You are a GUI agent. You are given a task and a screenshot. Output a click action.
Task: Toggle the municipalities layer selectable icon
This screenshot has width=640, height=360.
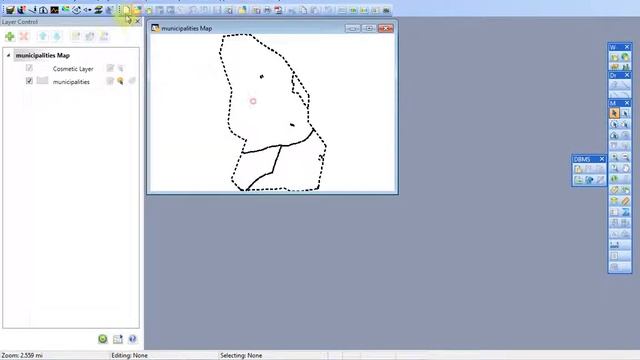[120, 81]
